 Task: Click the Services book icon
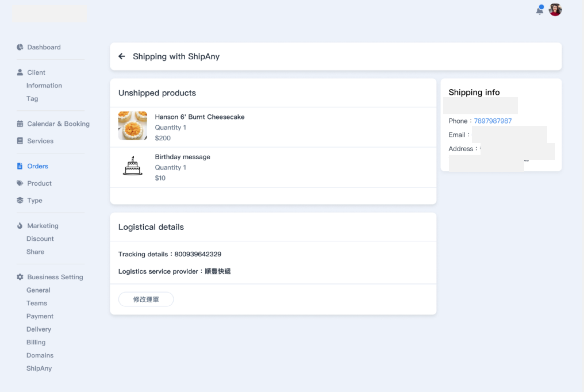[x=20, y=141]
